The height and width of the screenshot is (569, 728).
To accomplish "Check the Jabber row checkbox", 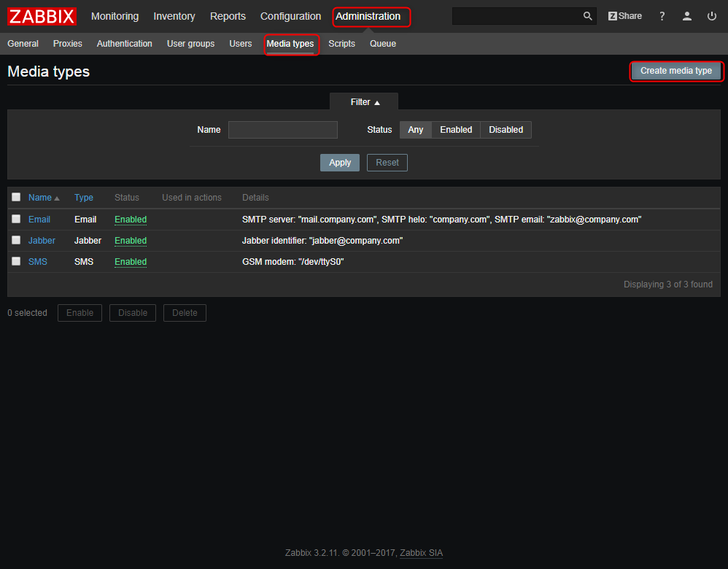I will point(16,240).
